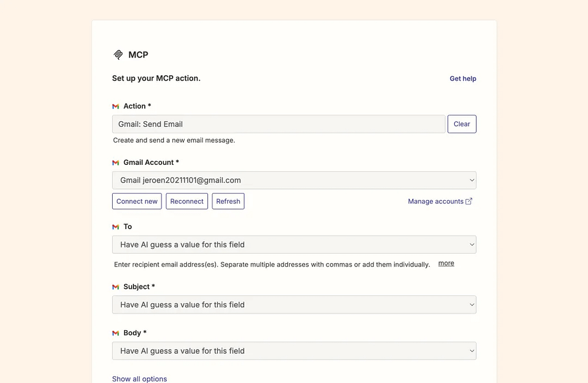The width and height of the screenshot is (588, 383).
Task: Clear the selected Gmail Send Email action
Action: (462, 124)
